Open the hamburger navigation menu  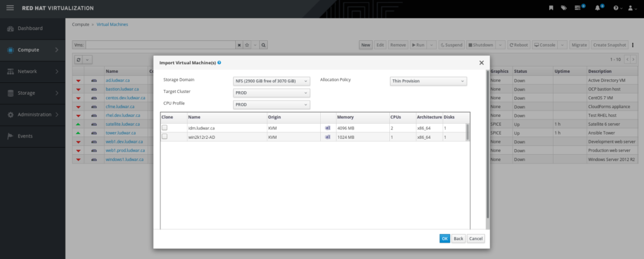point(10,8)
